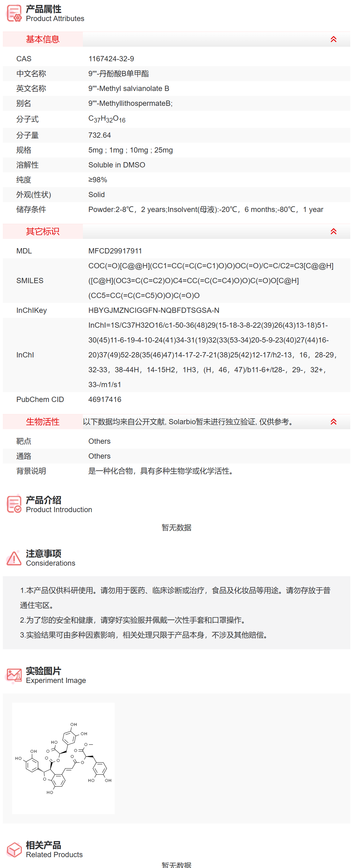Click the appearance value Solid
Viewport: 358px width, 868px height.
click(x=96, y=194)
